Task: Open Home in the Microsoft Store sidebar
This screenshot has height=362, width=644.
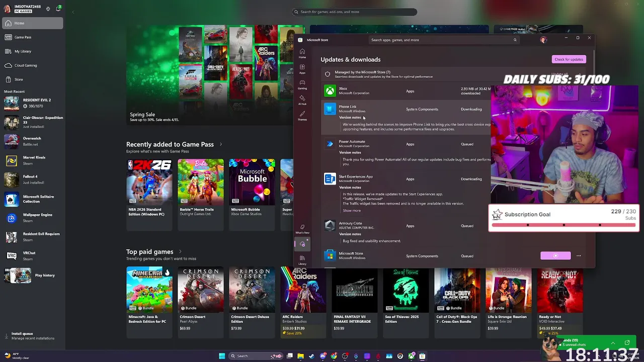Action: tap(302, 53)
